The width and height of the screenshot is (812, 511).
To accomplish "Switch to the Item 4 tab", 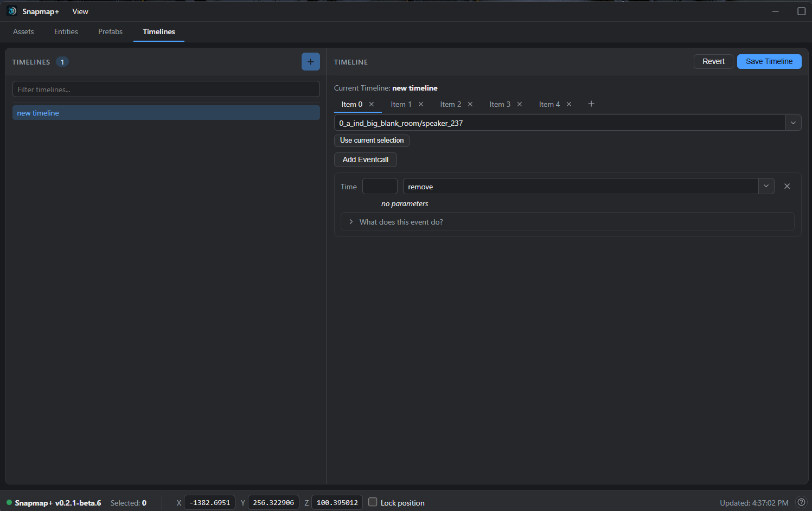I will coord(549,104).
